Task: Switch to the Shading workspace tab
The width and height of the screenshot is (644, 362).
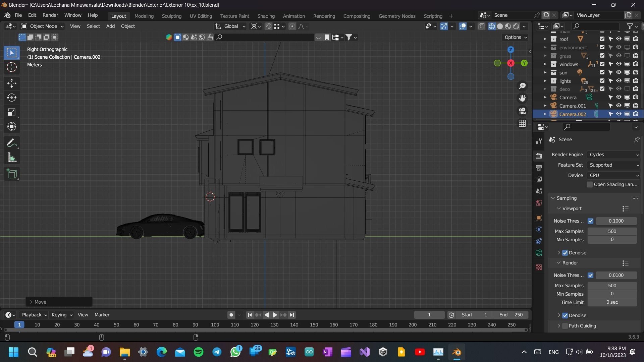Action: 266,16
